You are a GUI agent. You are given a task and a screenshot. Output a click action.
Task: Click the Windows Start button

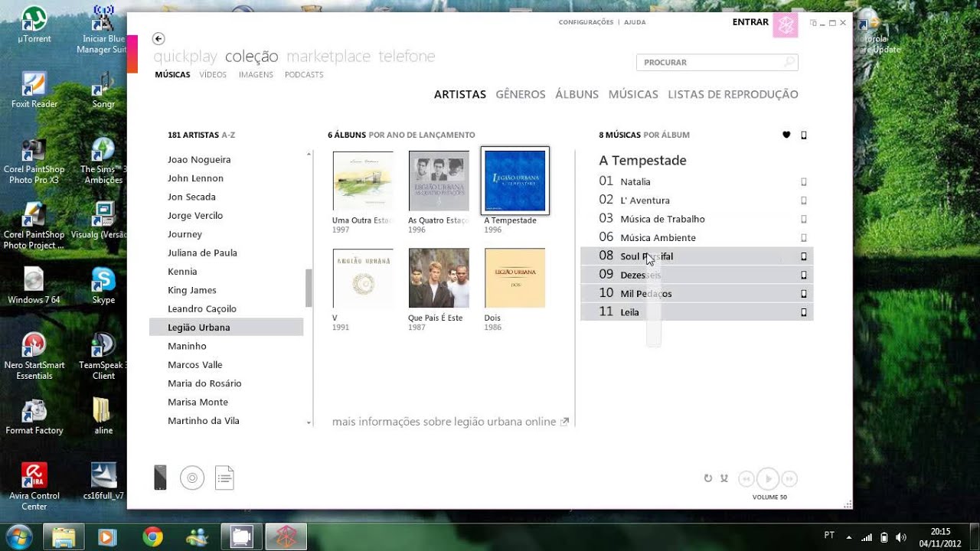[18, 536]
